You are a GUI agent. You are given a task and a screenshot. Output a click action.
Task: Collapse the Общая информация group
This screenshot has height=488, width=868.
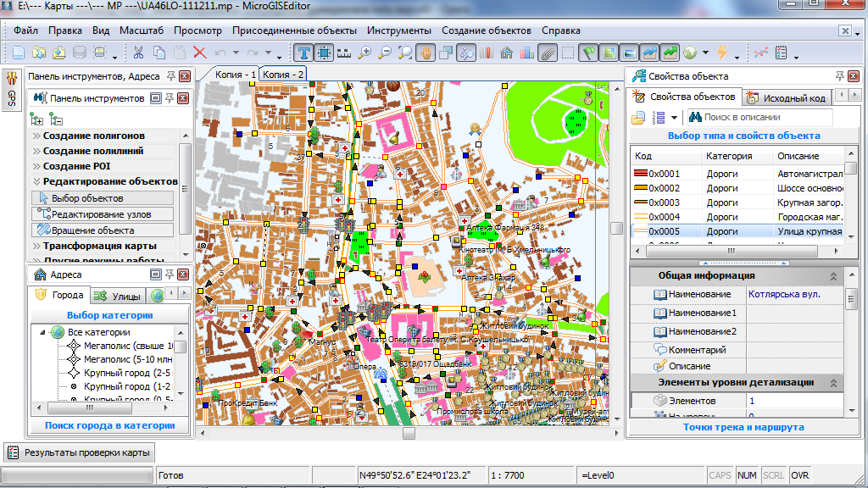832,276
